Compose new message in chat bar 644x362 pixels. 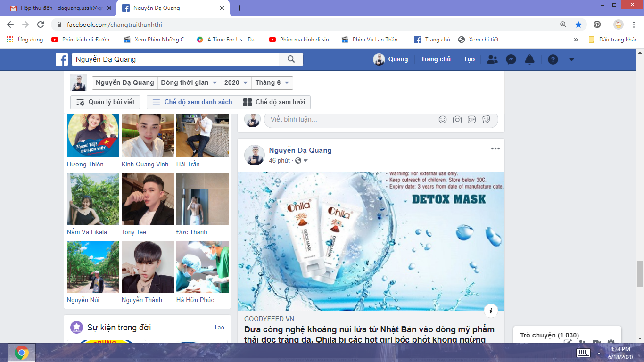pos(568,343)
